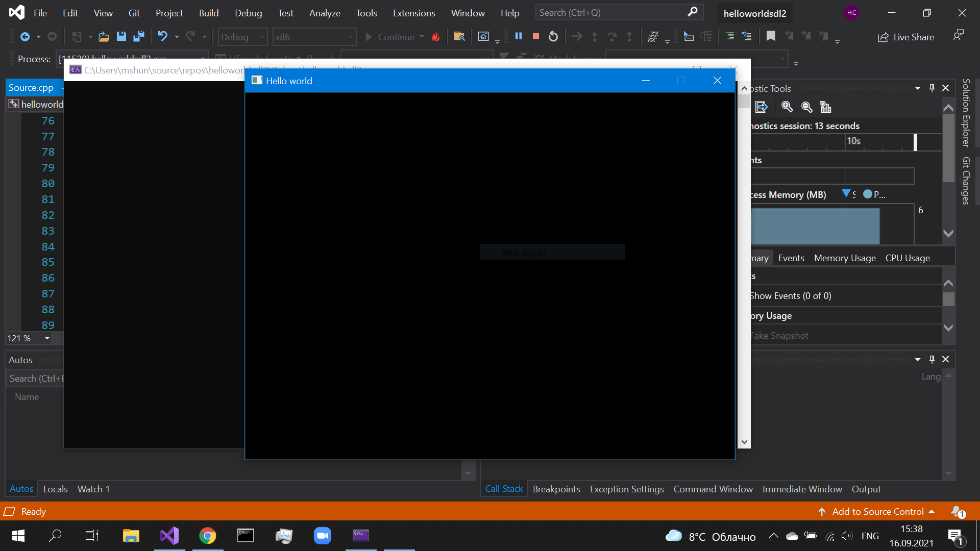Screen dimensions: 980x551
Task: Click Zoom In magnifier in Diagnostic Tools
Action: coord(787,107)
